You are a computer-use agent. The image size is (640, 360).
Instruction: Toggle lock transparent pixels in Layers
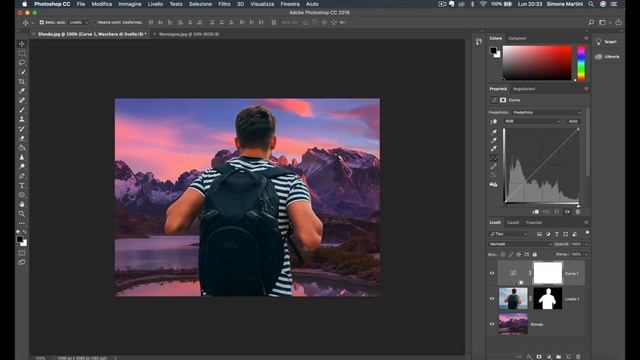pos(503,254)
